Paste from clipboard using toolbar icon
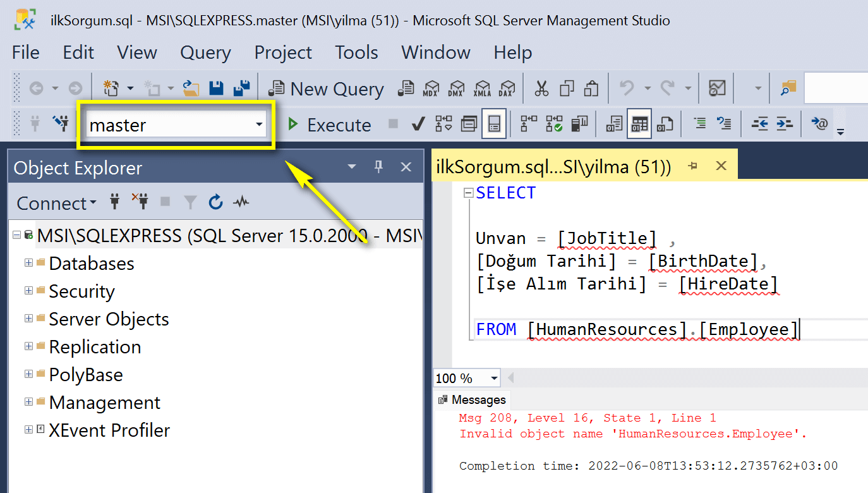The height and width of the screenshot is (493, 868). click(591, 88)
